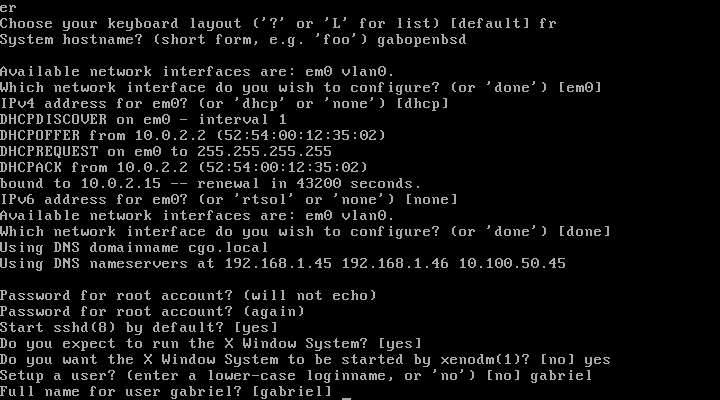Click the hostname text gabopenbsd
Screen dimensions: 720x400
422,40
